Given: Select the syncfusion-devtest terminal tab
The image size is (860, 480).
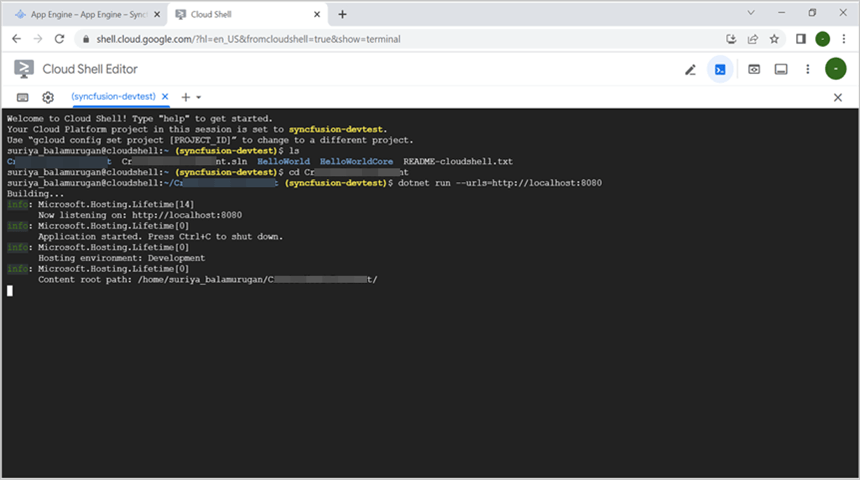Looking at the screenshot, I should [x=114, y=97].
